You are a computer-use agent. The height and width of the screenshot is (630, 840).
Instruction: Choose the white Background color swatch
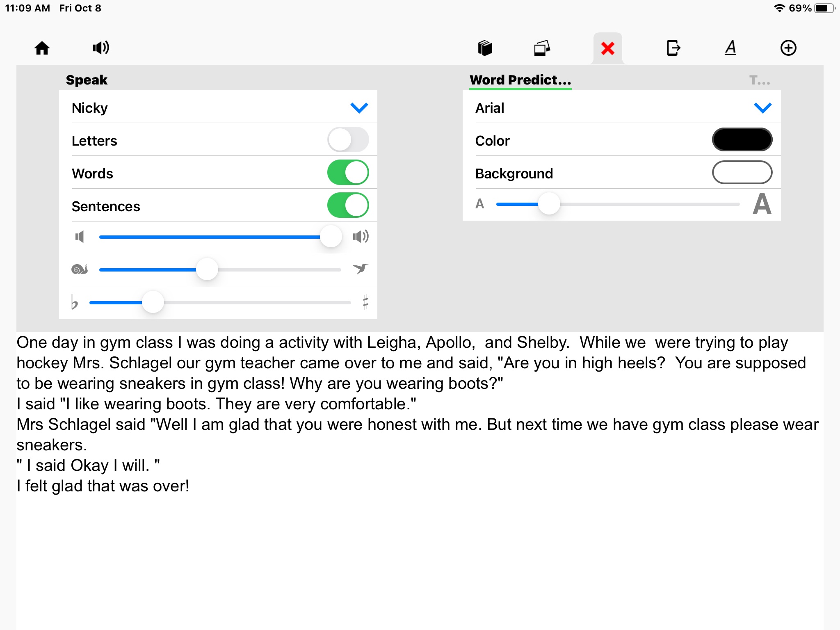(742, 173)
